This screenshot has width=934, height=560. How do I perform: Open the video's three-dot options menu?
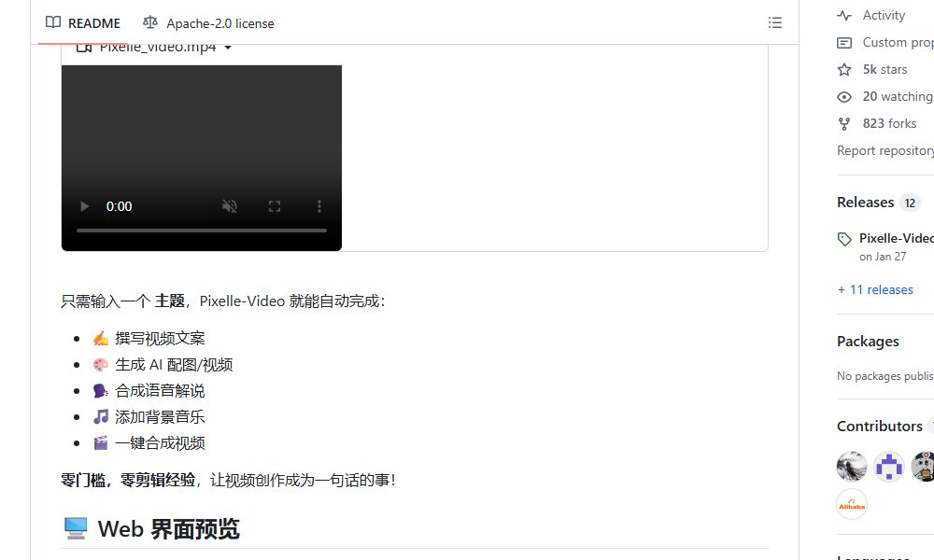tap(319, 206)
